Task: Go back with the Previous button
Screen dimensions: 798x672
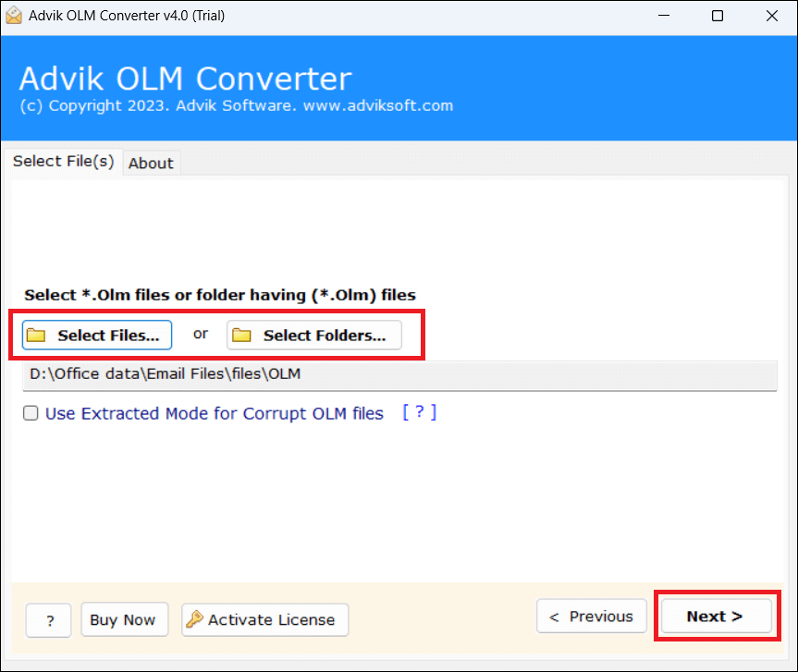Action: coord(591,617)
